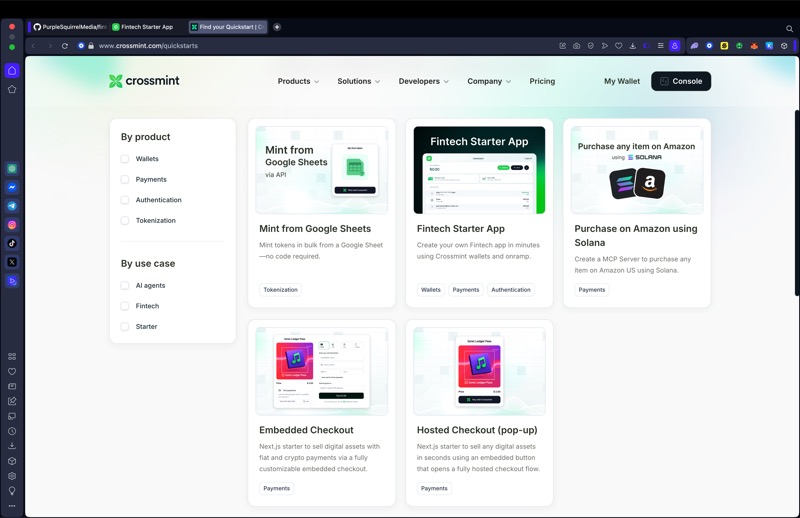Open the Embedded Checkout card thumbnail
800x518 pixels.
[x=322, y=371]
